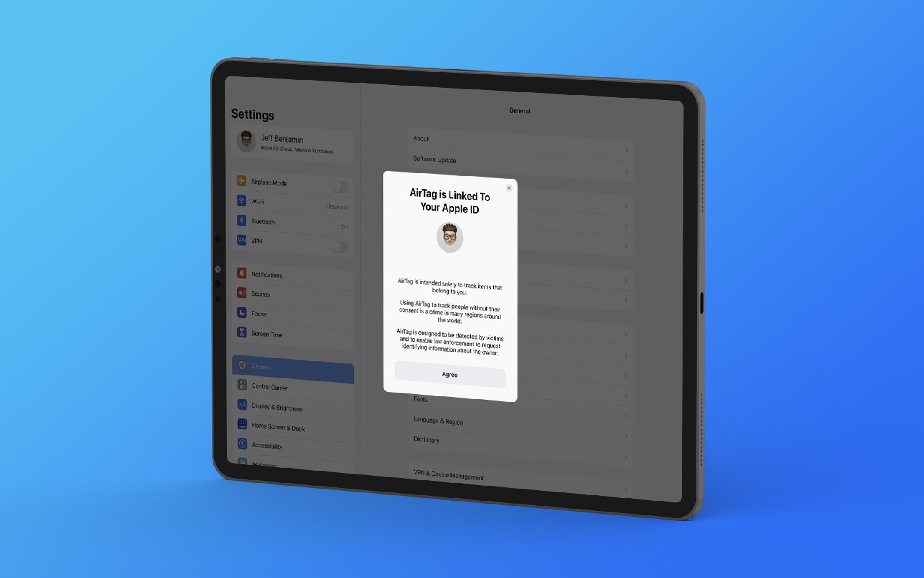This screenshot has height=578, width=924.
Task: Click the Display & Brightness icon
Action: pyautogui.click(x=241, y=406)
